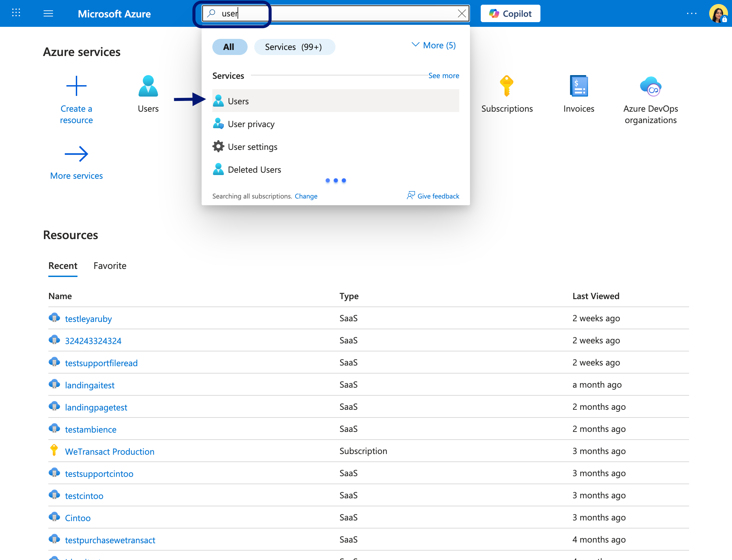This screenshot has height=560, width=732.
Task: Expand the More (5) filters dropdown
Action: [434, 45]
